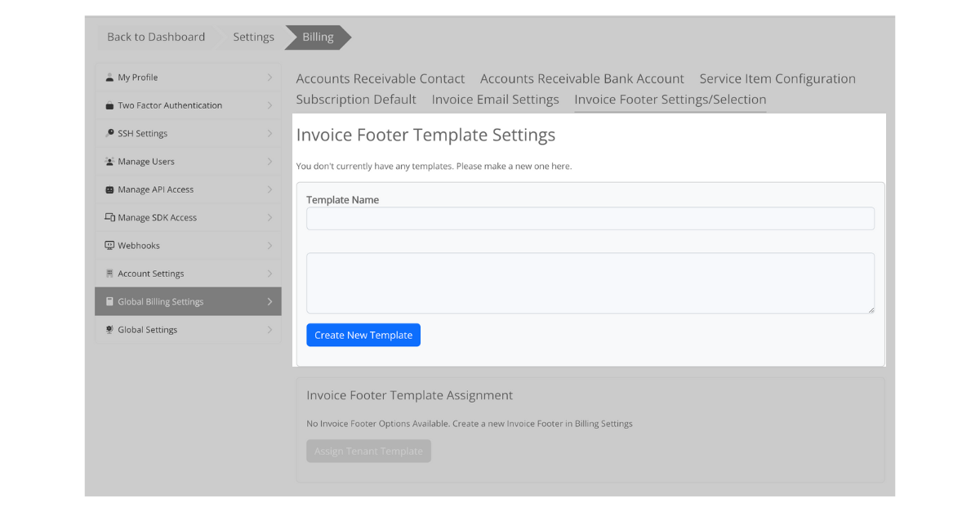The width and height of the screenshot is (980, 512).
Task: Click the My Profile person icon
Action: (109, 77)
